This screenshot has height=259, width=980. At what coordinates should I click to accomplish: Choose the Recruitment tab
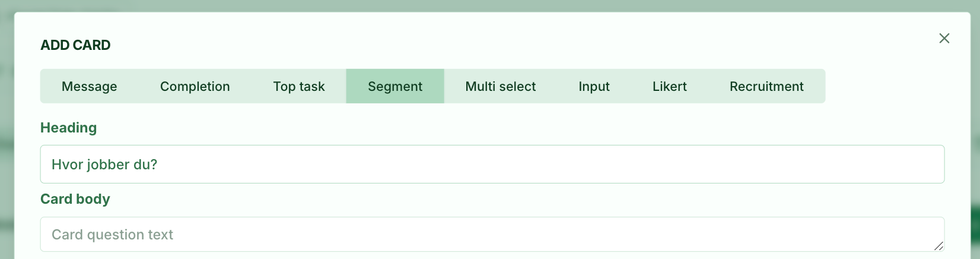click(766, 86)
